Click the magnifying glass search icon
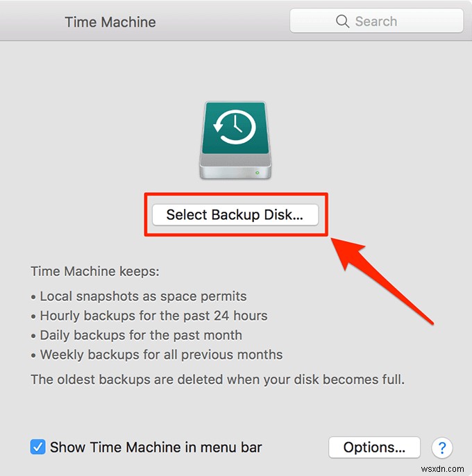This screenshot has height=476, width=472. click(x=342, y=22)
